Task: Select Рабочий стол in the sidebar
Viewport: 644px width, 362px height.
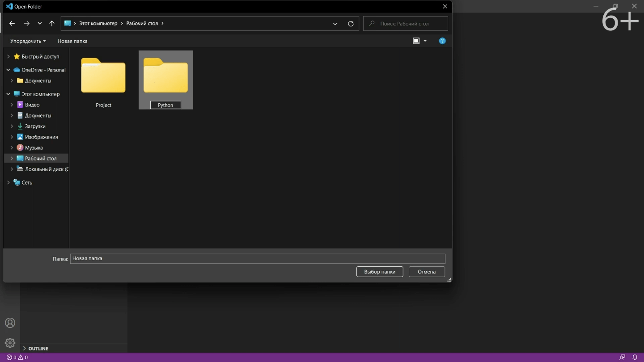Action: [x=41, y=159]
